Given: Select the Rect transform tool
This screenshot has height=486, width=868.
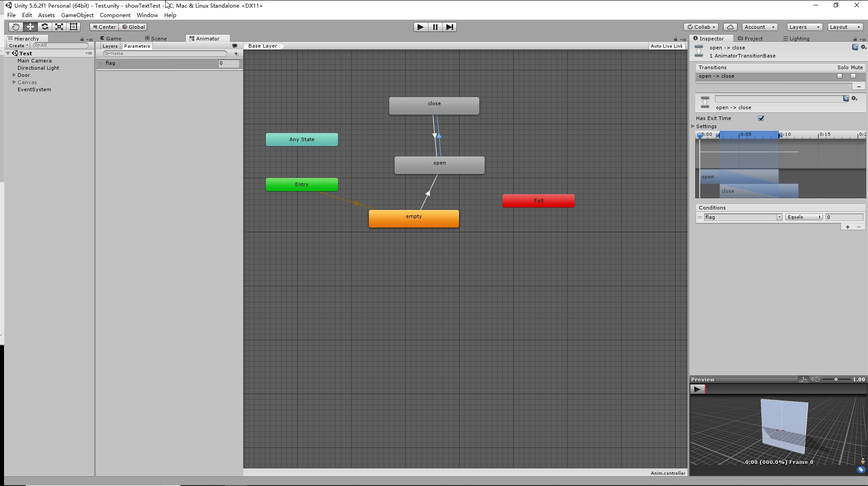Looking at the screenshot, I should [73, 27].
